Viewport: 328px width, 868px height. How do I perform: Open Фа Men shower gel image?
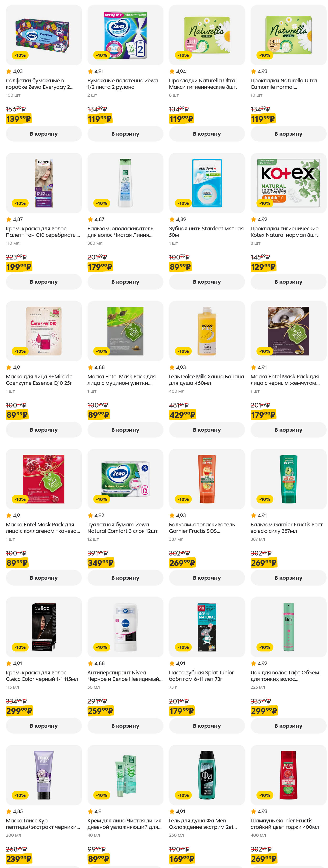207,775
